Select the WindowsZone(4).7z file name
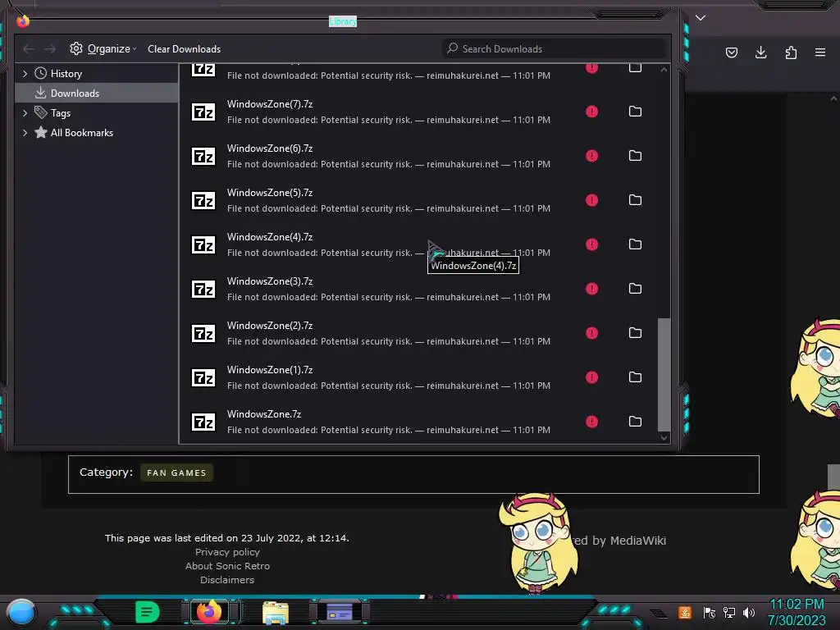The width and height of the screenshot is (840, 630). coord(269,237)
